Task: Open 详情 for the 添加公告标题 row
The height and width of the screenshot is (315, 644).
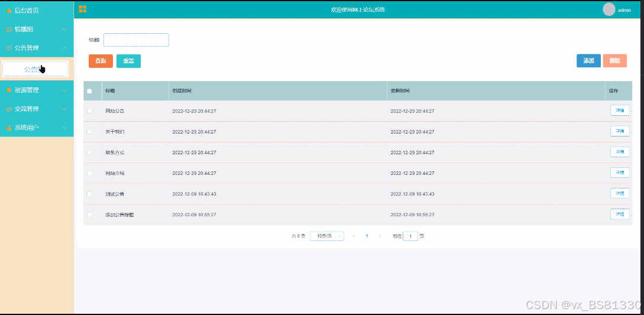Action: (x=620, y=214)
